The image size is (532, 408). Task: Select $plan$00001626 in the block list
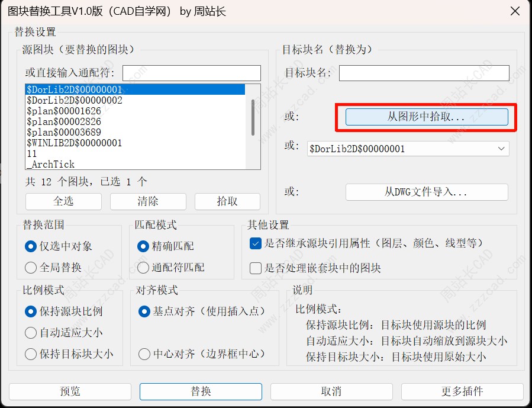tap(64, 111)
